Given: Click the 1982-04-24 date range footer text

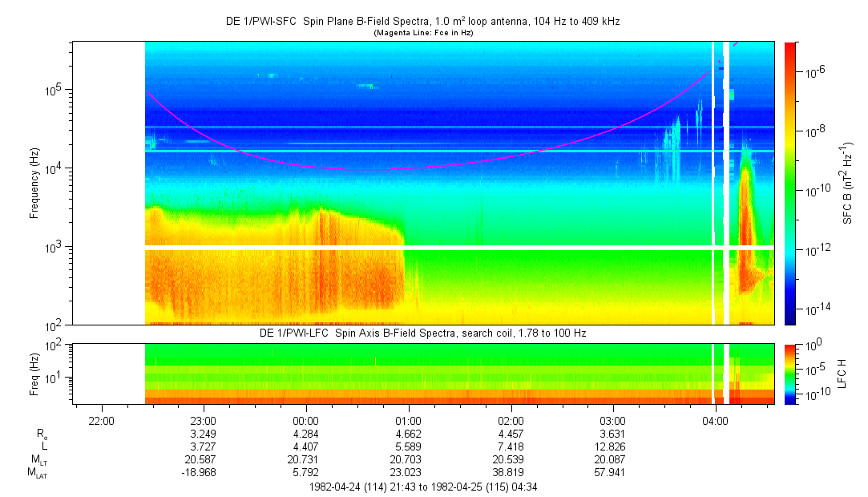Looking at the screenshot, I should coord(422,486).
